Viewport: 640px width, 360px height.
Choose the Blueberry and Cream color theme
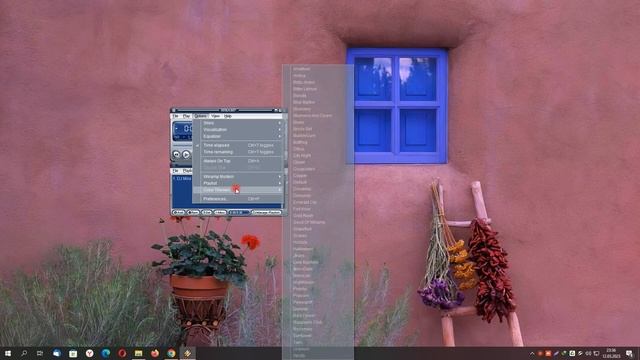tap(318, 116)
